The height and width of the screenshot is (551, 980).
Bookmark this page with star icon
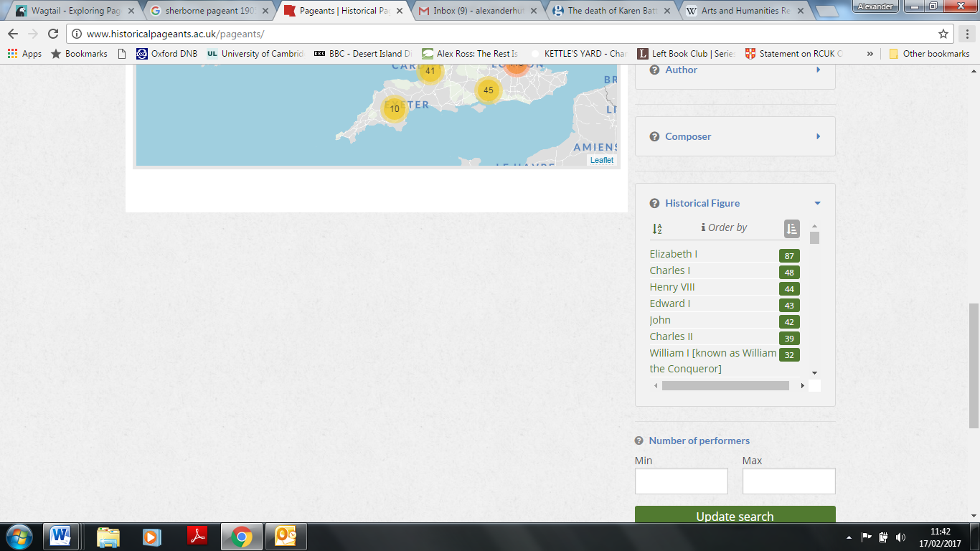[943, 34]
